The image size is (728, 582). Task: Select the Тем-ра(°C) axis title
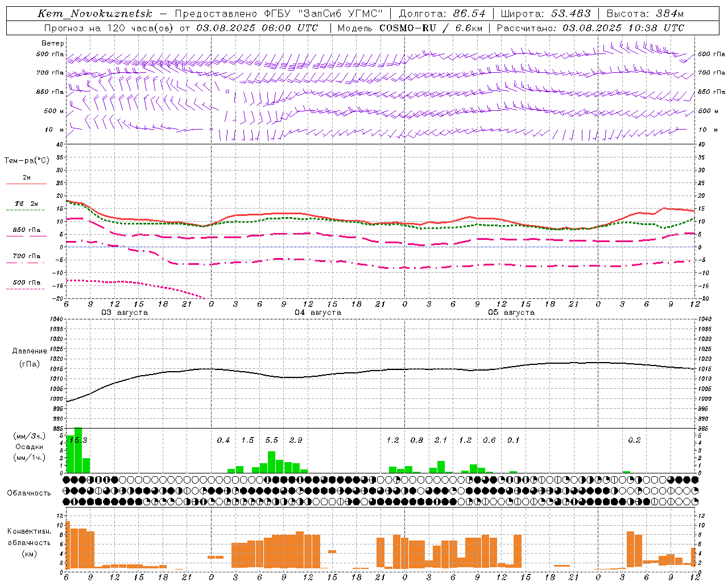(x=27, y=161)
